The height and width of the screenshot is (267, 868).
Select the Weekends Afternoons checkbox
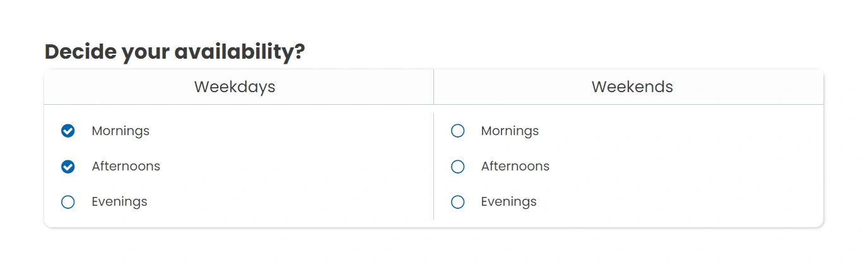458,167
